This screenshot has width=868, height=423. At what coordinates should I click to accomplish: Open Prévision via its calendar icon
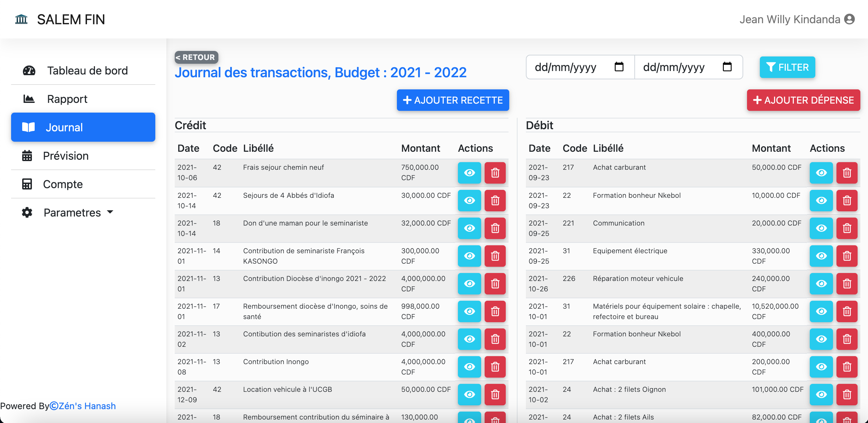point(27,156)
